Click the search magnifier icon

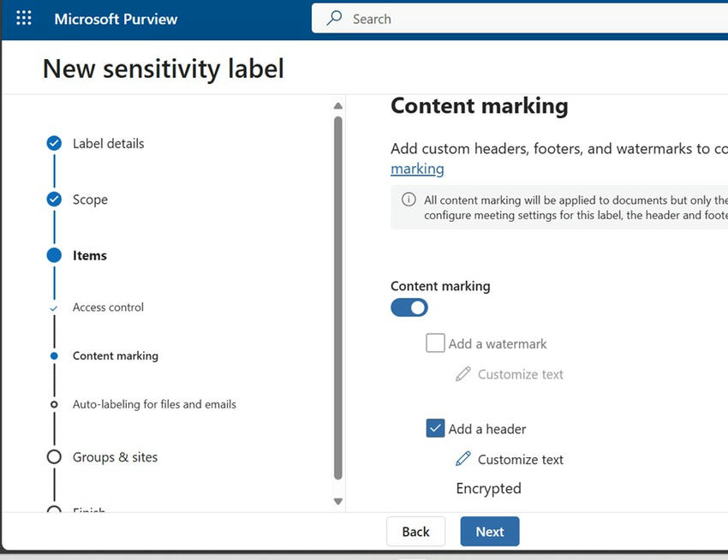[334, 18]
